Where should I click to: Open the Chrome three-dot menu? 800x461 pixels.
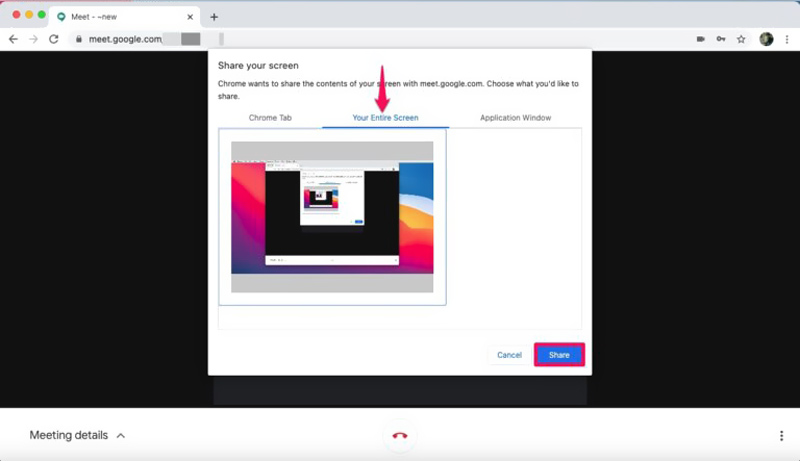[x=787, y=39]
